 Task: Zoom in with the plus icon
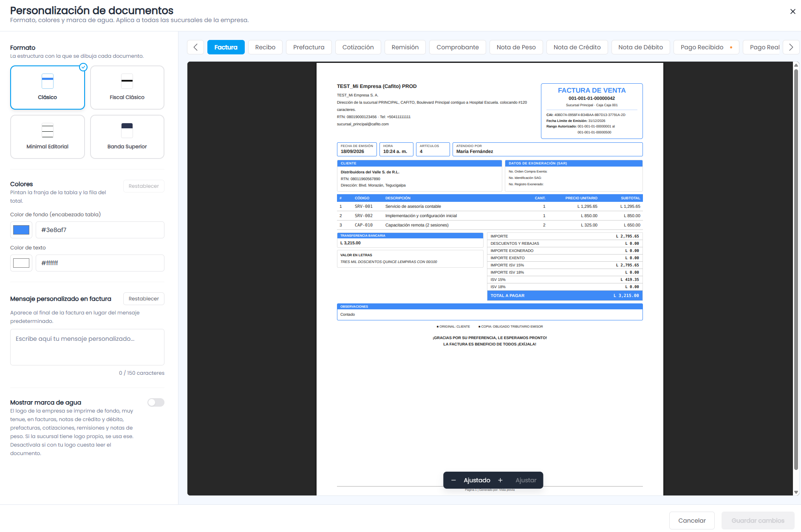coord(500,480)
